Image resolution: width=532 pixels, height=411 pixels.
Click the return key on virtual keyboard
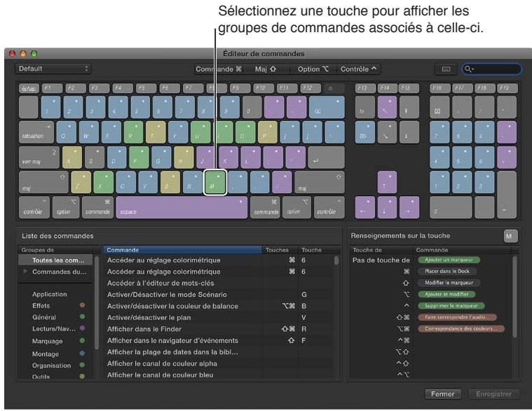[x=327, y=158]
